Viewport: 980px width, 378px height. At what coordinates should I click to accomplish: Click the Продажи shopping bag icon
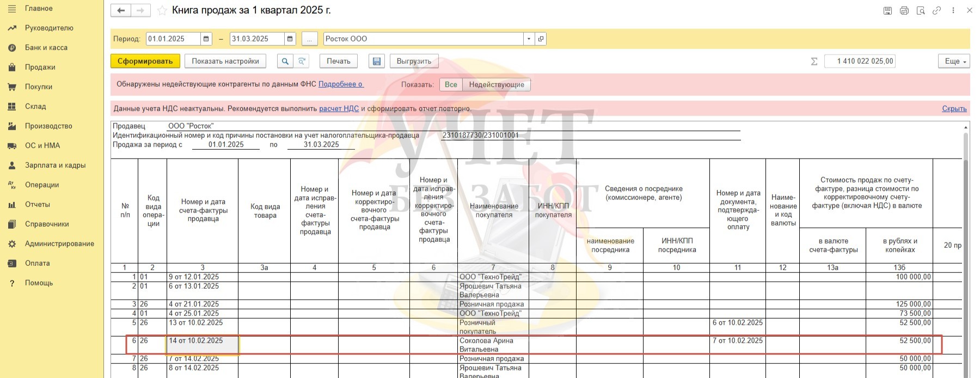[x=12, y=67]
